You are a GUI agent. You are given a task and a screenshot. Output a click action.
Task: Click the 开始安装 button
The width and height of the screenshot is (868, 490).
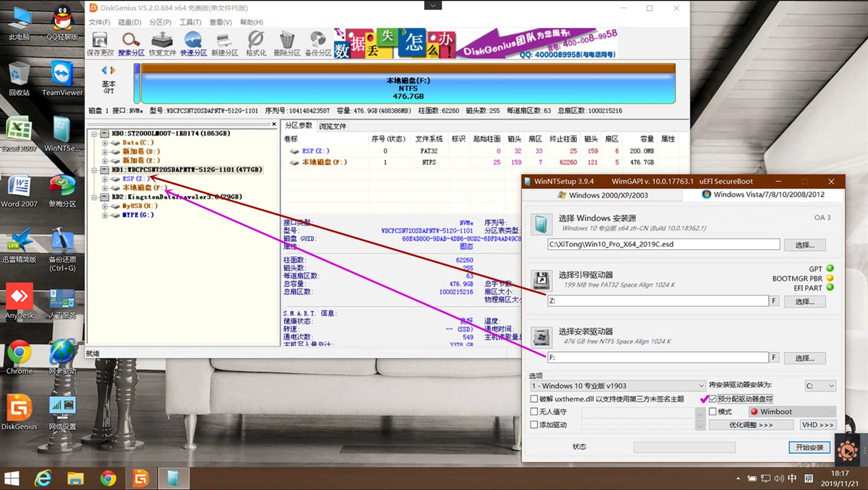click(809, 447)
